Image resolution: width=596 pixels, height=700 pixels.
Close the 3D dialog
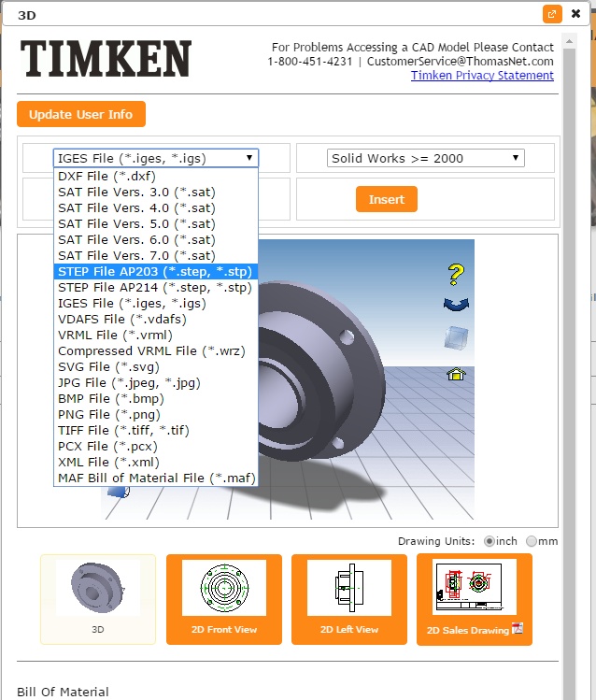576,14
